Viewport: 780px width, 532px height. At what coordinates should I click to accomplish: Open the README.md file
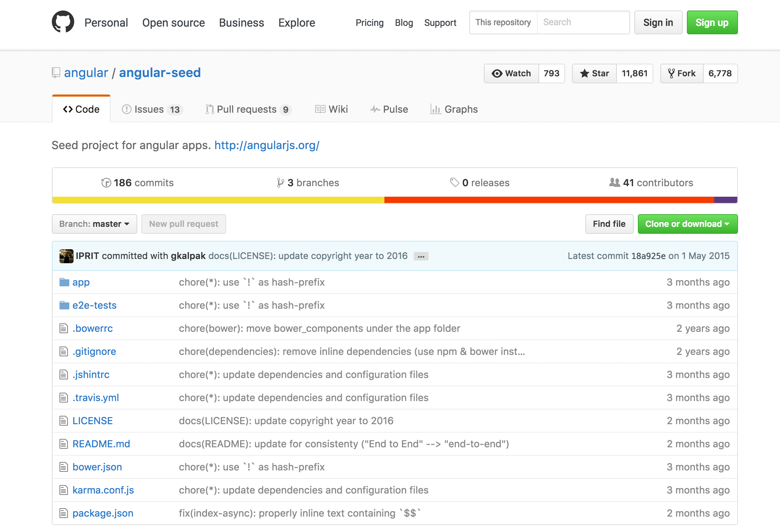(x=101, y=444)
